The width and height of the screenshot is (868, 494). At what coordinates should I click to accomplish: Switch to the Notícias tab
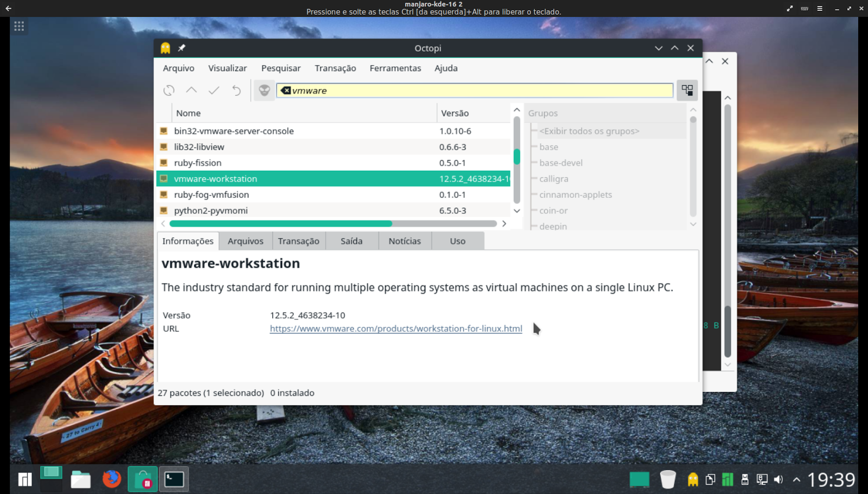pos(405,241)
